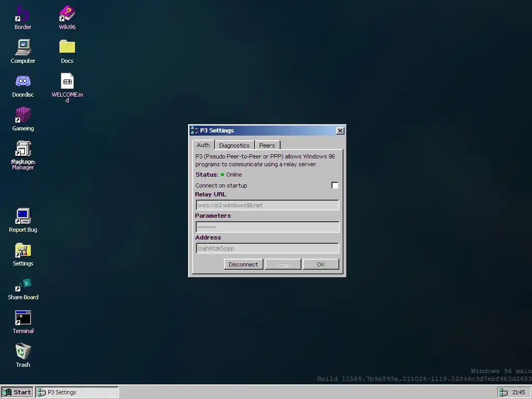Click the Disconnect button
Screen dimensions: 532x399
click(x=243, y=264)
